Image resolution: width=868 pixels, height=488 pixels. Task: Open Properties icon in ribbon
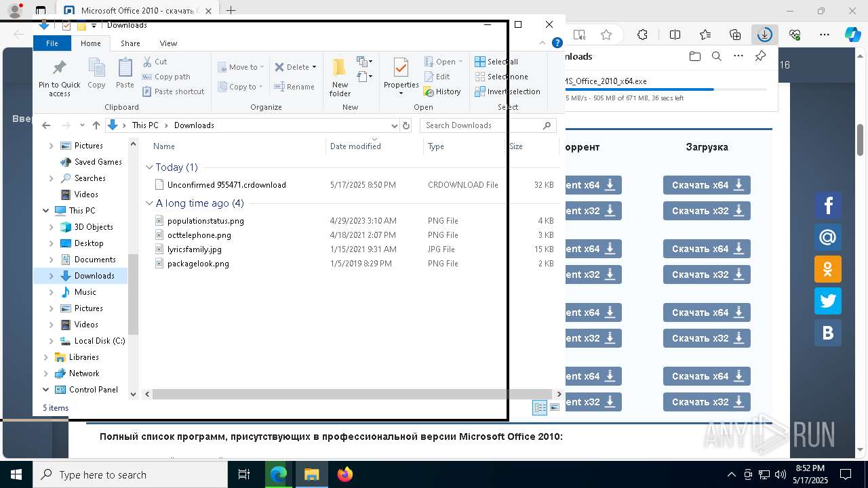[x=401, y=68]
